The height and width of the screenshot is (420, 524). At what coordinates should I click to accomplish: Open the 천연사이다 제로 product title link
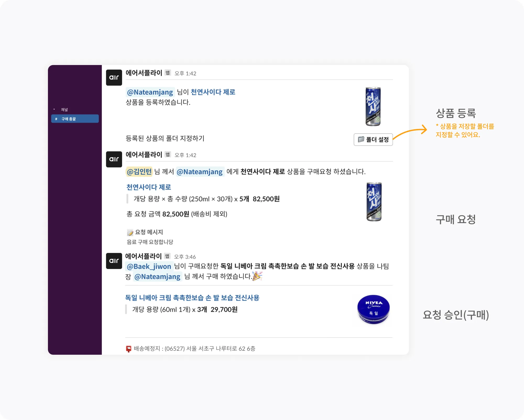pyautogui.click(x=149, y=187)
